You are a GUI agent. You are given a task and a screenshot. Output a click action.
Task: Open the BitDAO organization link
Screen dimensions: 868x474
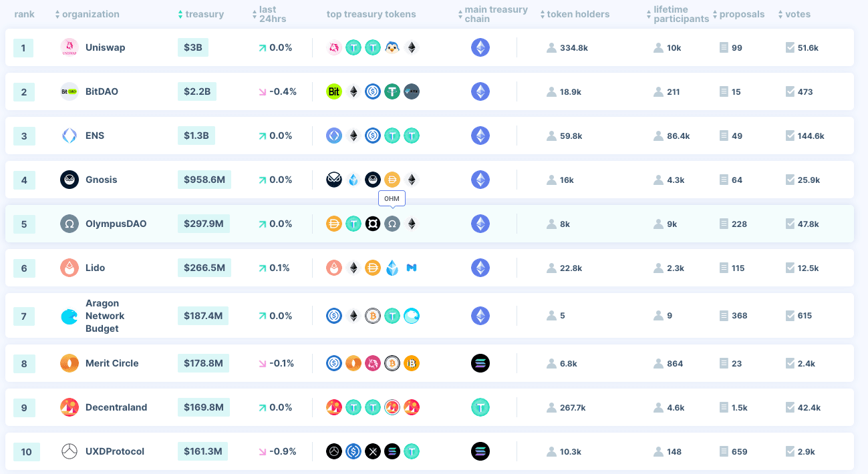pyautogui.click(x=102, y=91)
